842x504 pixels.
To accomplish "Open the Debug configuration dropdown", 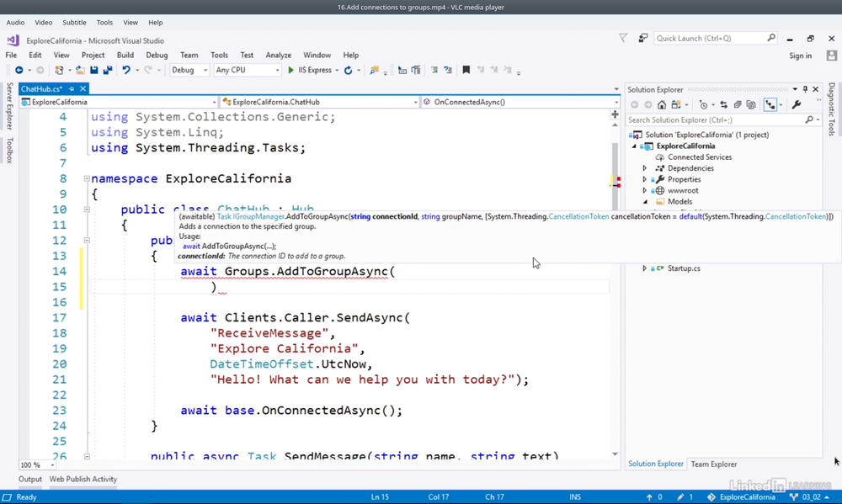I will 189,71.
